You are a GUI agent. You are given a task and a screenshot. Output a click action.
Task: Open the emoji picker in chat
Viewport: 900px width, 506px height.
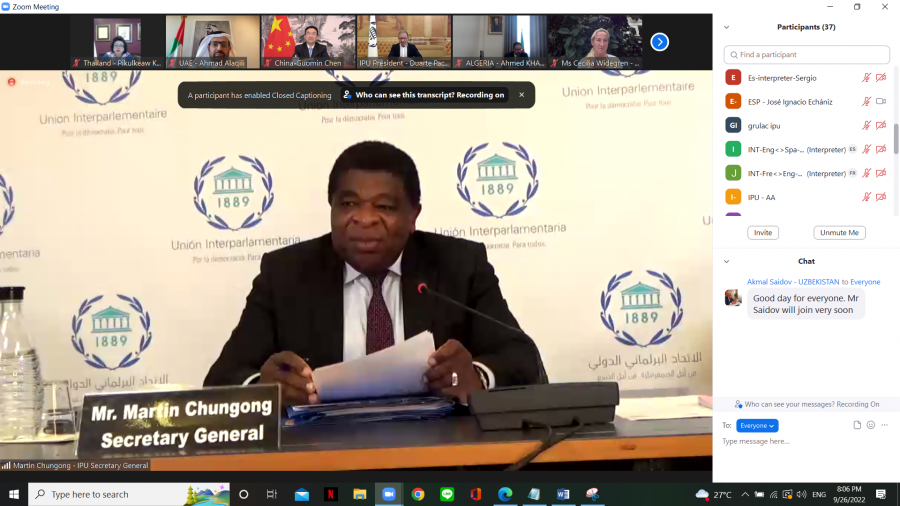871,425
